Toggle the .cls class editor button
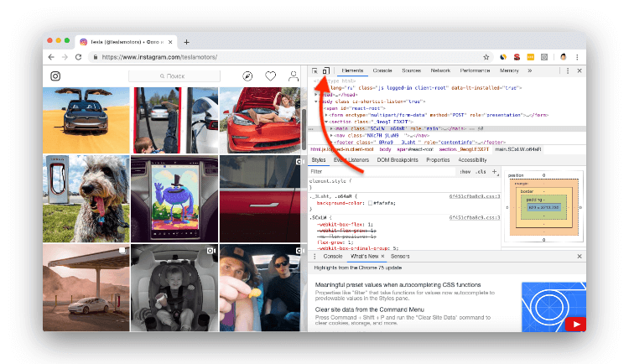The image size is (629, 364). (481, 171)
